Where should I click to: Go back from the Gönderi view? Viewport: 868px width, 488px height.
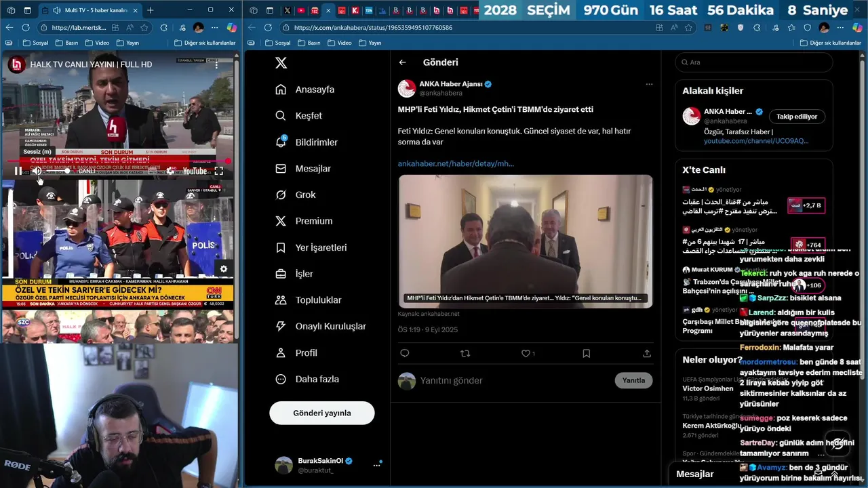point(403,62)
